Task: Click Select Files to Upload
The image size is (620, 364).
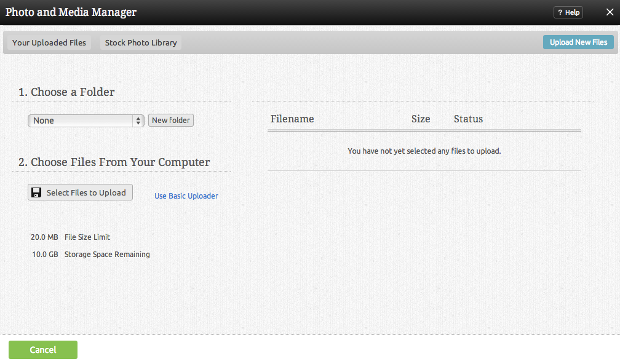Action: point(80,192)
